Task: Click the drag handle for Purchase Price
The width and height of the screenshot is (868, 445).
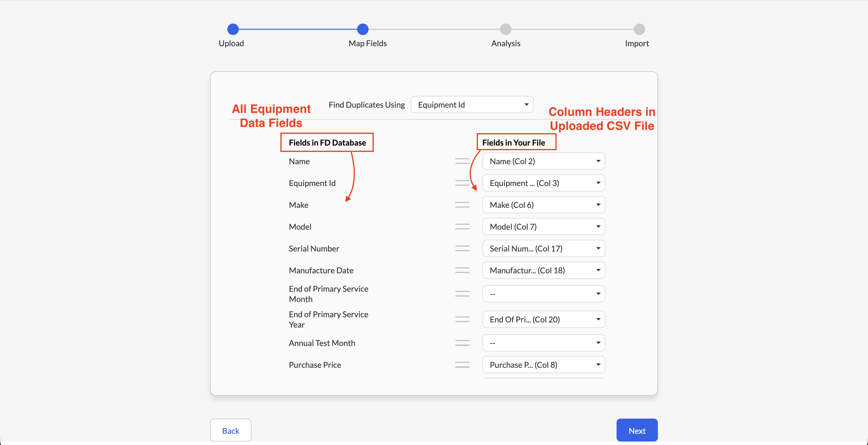Action: [462, 365]
